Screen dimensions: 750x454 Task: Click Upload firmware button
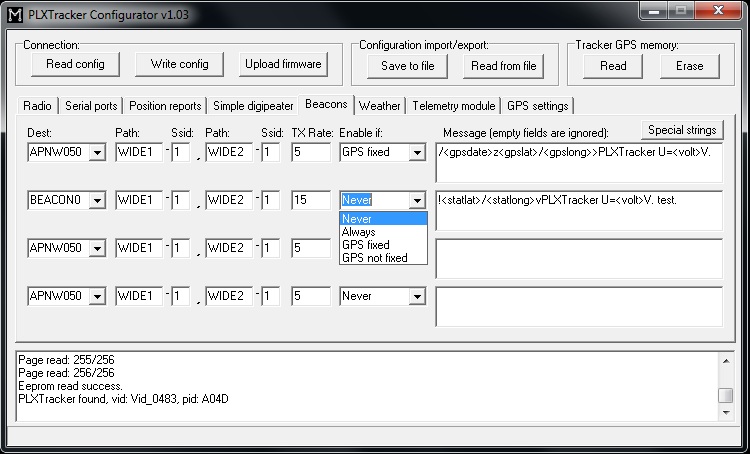click(283, 64)
